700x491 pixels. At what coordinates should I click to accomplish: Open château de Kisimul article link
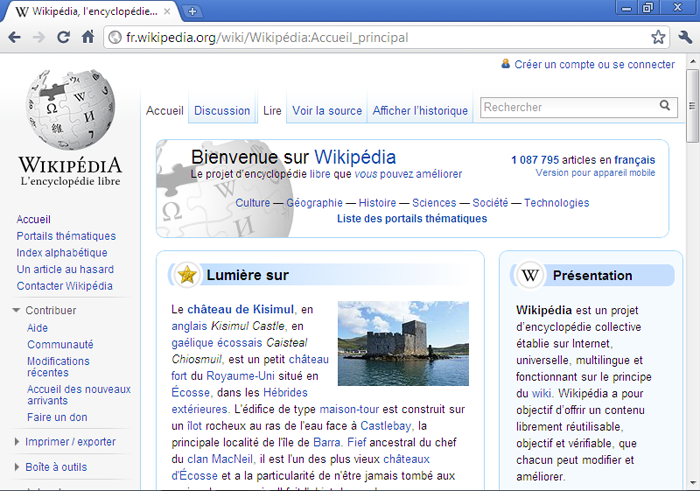(240, 309)
